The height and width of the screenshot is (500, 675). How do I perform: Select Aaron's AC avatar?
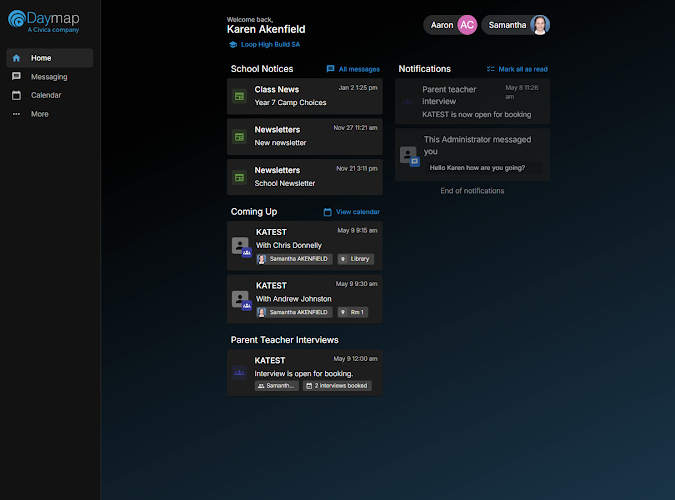467,25
